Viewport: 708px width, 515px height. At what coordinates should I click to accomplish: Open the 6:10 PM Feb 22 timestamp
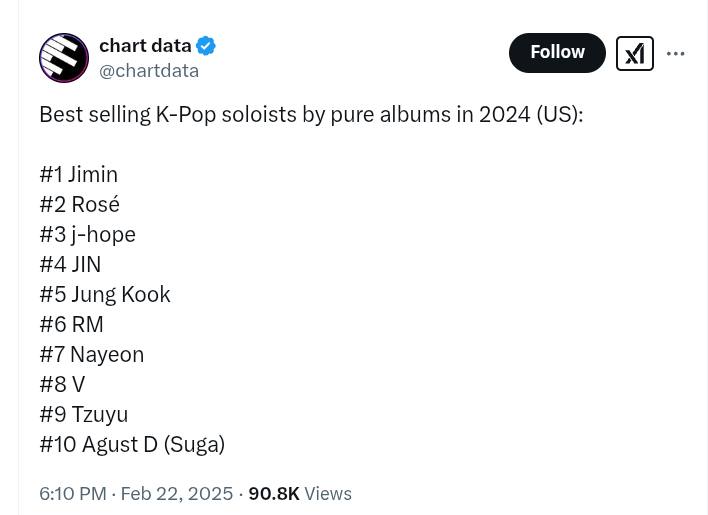136,494
